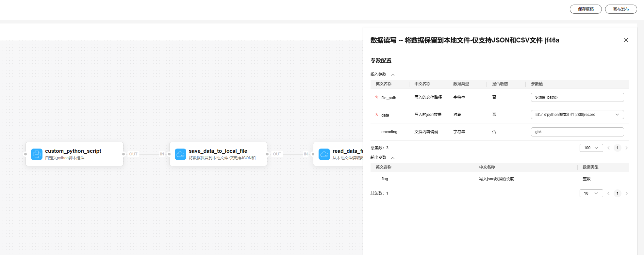Click 保存草稿 button
This screenshot has width=644, height=255.
tap(586, 9)
